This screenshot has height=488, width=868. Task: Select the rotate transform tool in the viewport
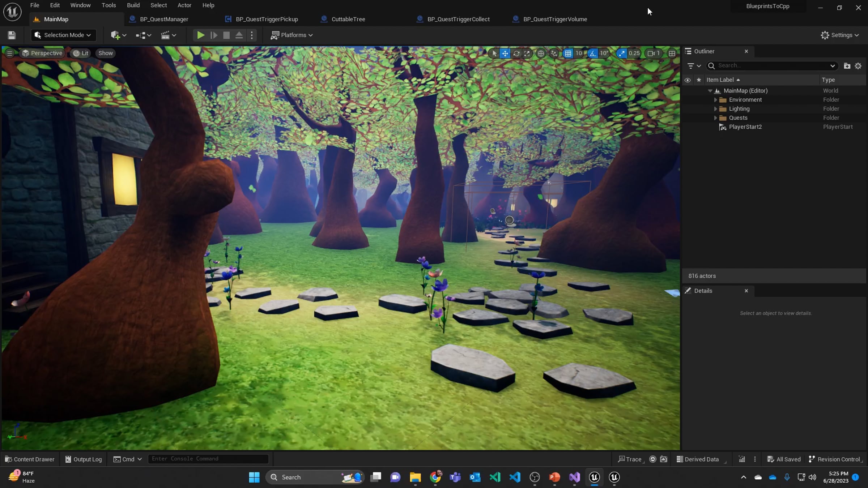click(516, 53)
